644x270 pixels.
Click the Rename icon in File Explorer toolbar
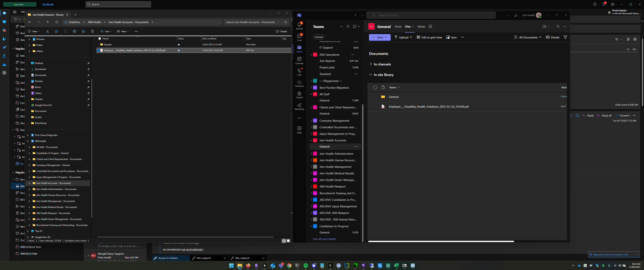pos(75,31)
